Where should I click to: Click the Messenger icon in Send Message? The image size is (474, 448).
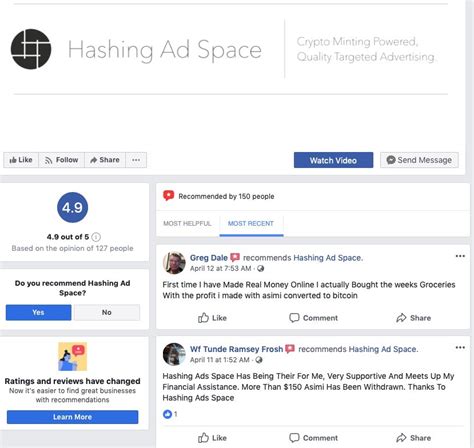[x=391, y=160]
